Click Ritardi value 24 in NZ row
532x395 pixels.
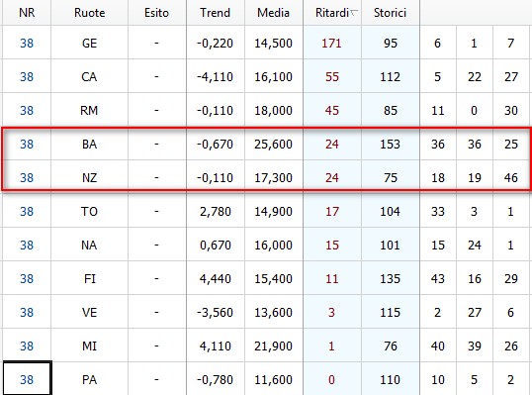(x=332, y=177)
